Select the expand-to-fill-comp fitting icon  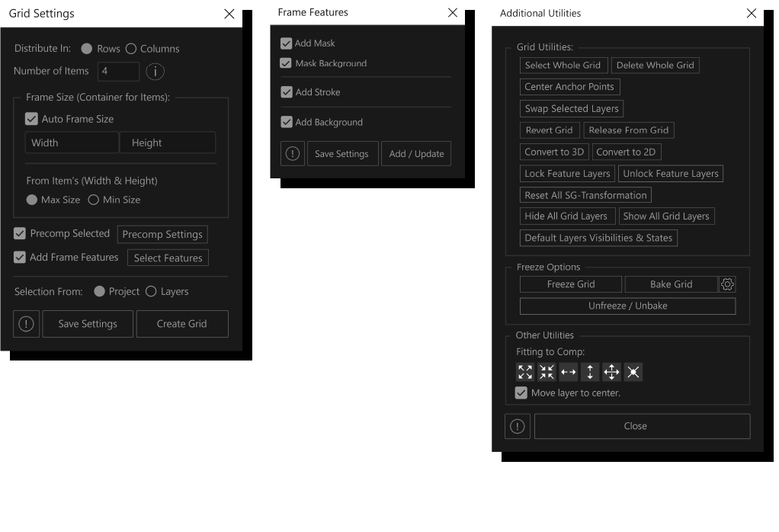point(525,372)
